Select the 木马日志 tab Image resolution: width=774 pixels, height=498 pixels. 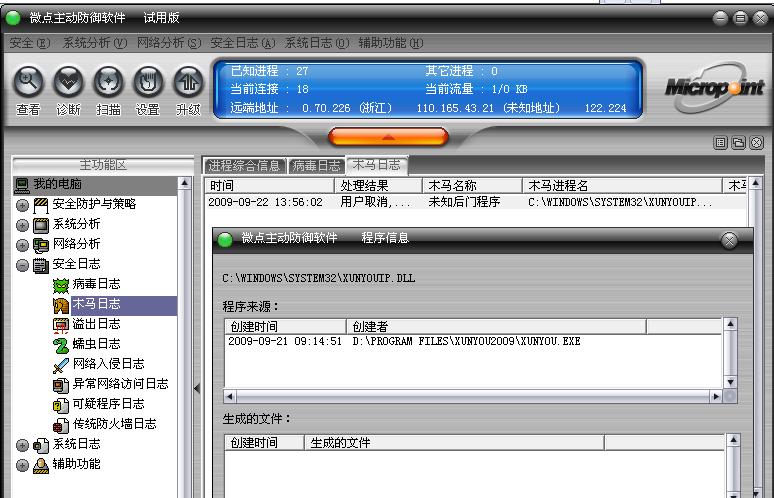377,165
